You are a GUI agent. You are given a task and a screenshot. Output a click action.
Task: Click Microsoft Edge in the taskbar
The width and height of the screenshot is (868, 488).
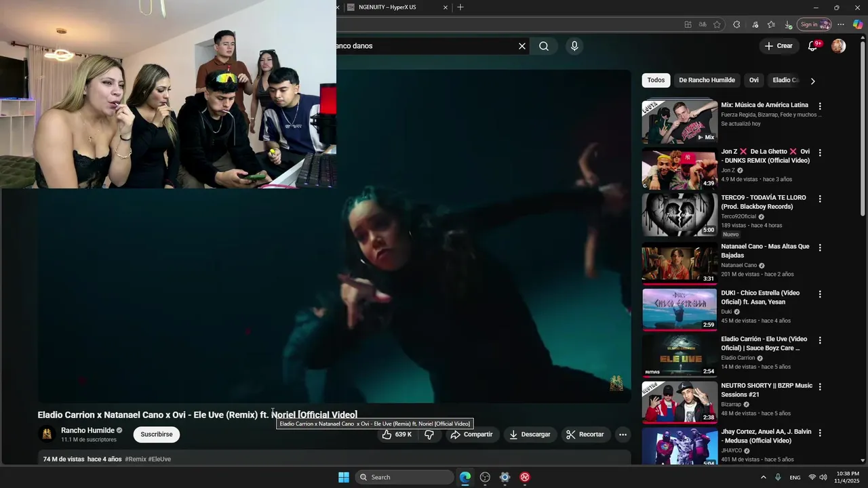coord(465,477)
